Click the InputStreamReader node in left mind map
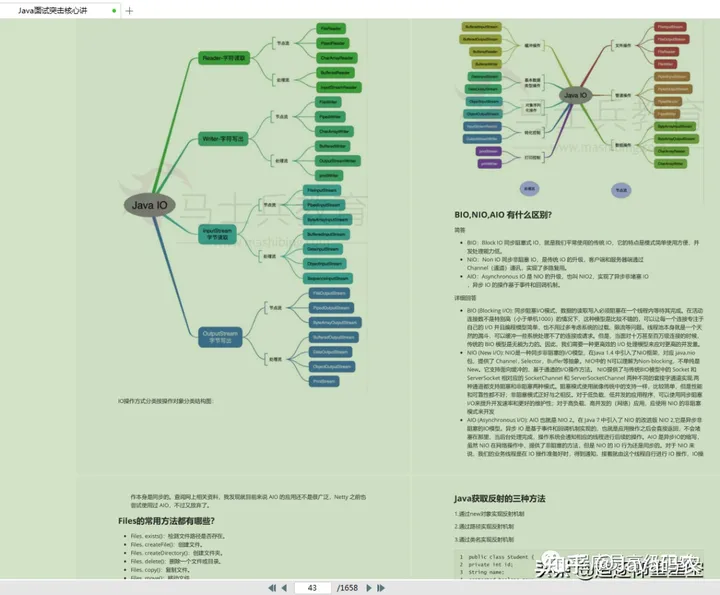 pyautogui.click(x=339, y=87)
